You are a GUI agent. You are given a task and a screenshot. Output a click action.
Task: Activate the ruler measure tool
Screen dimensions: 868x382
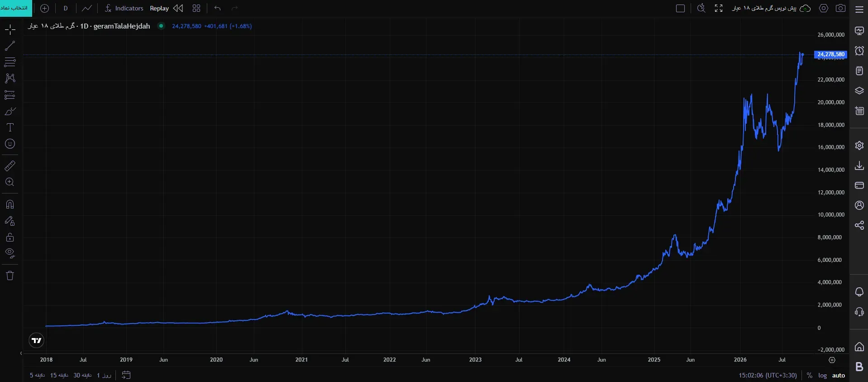coord(10,166)
